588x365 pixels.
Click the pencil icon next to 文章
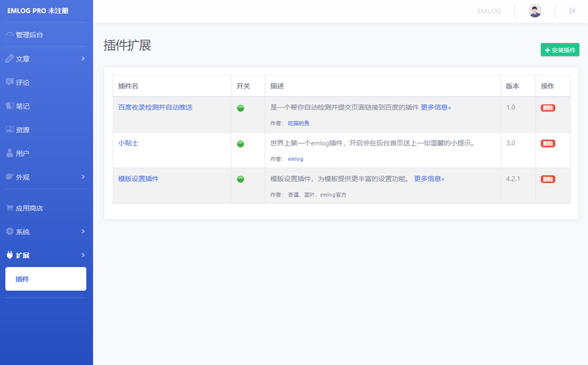(9, 59)
